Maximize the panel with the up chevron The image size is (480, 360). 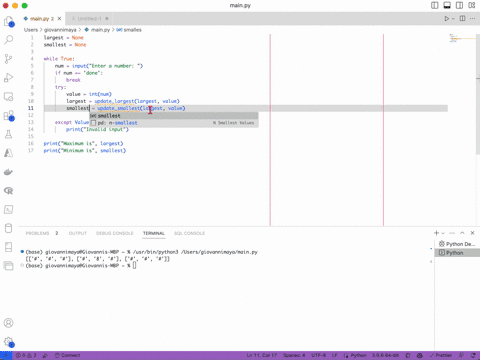[x=462, y=233]
